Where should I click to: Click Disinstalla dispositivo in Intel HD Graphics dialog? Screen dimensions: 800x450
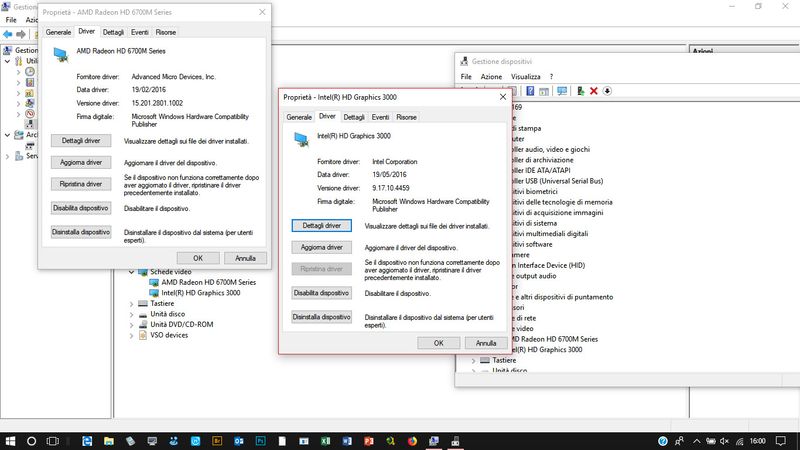click(x=321, y=317)
